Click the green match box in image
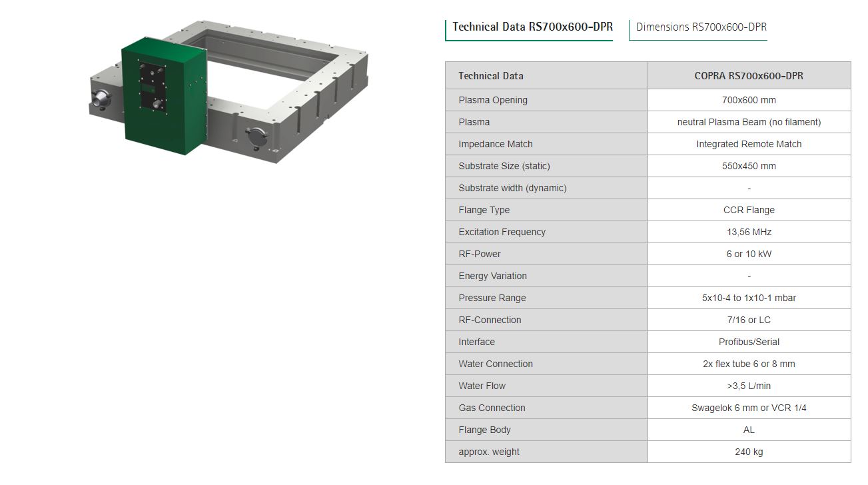Viewport: 868px width, 485px height. (163, 95)
